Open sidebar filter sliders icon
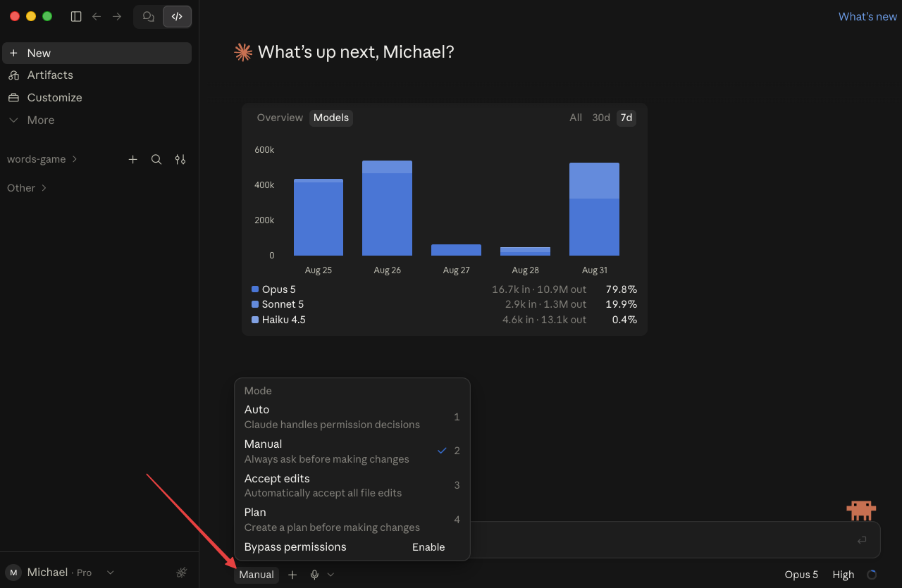The width and height of the screenshot is (902, 588). tap(180, 159)
